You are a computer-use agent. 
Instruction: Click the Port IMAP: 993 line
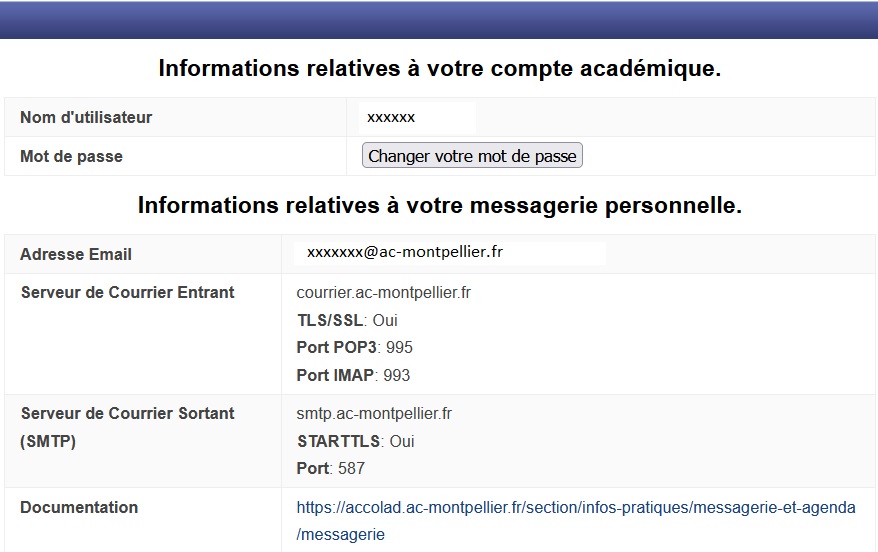click(x=353, y=375)
